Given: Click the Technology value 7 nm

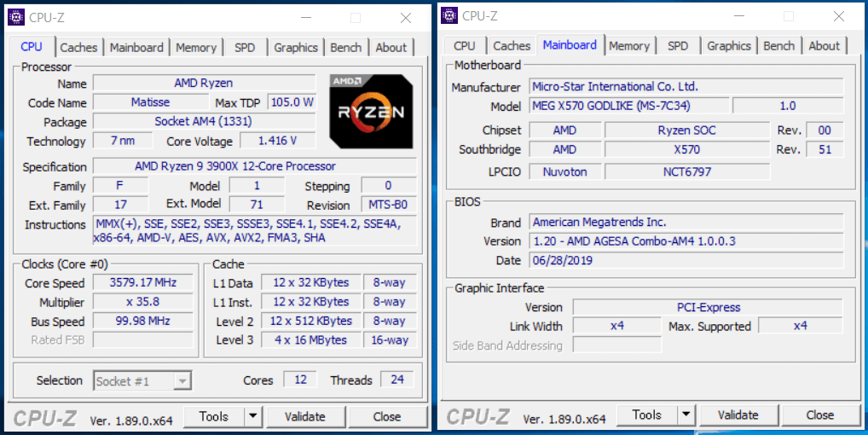Looking at the screenshot, I should coord(122,141).
